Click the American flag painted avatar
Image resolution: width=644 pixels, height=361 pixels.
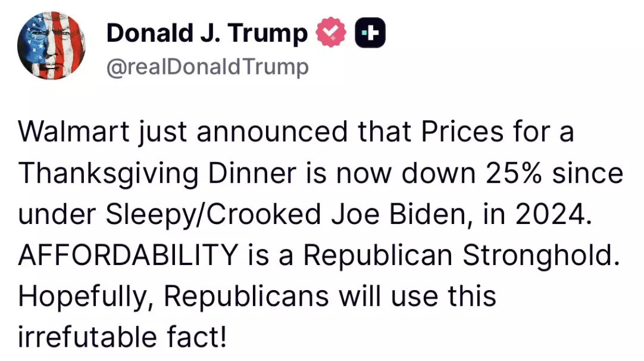51,46
